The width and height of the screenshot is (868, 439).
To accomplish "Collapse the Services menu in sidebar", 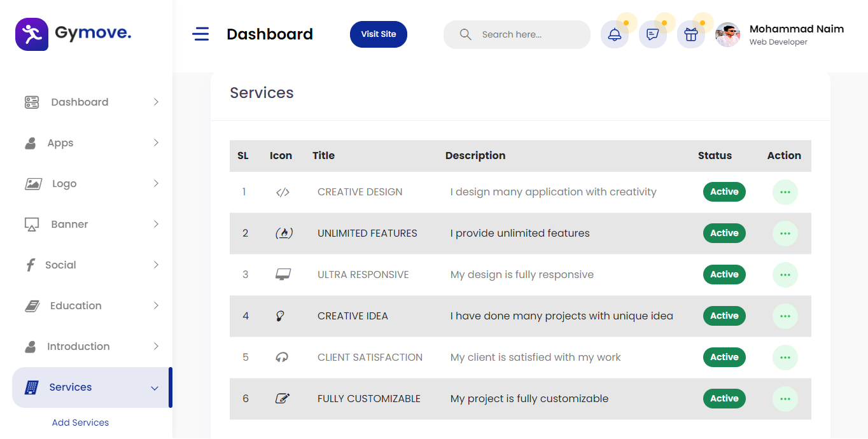I will pyautogui.click(x=70, y=387).
